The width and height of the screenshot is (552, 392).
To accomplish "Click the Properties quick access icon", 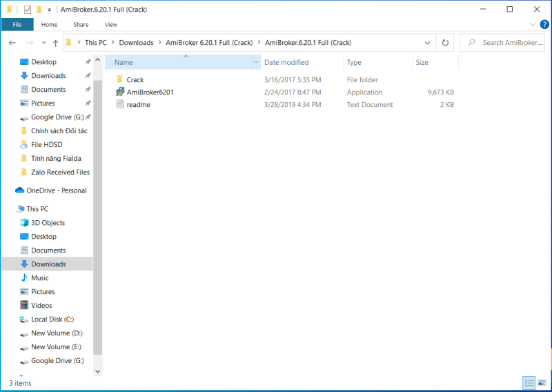I will pos(28,10).
